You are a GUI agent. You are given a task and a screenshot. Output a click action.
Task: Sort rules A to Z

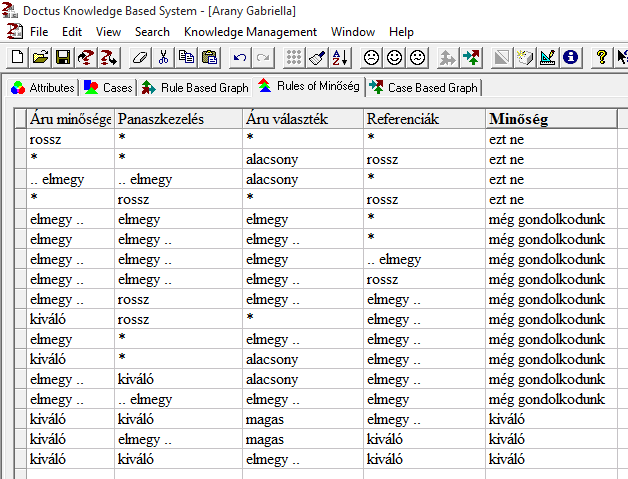pyautogui.click(x=339, y=57)
